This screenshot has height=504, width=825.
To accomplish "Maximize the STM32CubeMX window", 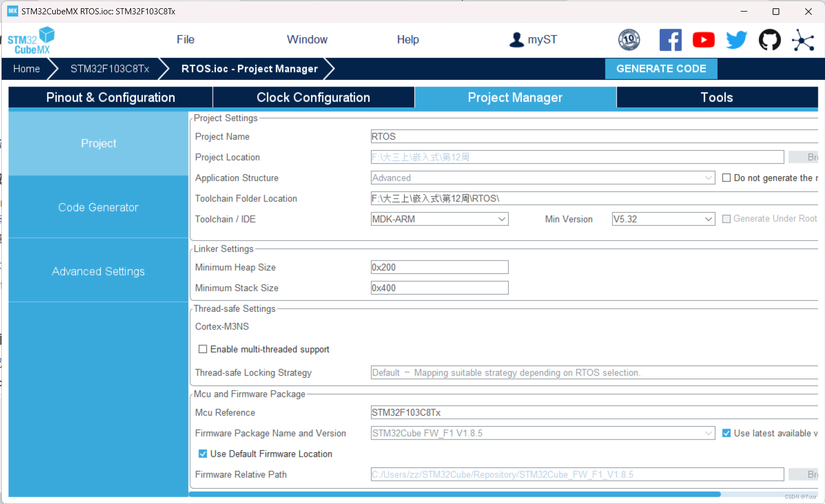I will pyautogui.click(x=776, y=11).
